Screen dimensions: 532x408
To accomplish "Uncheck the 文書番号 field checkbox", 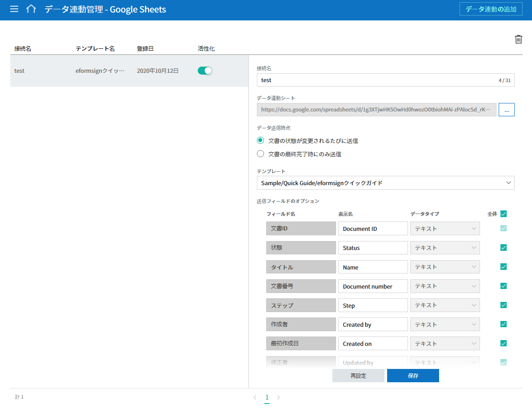I will pos(504,286).
